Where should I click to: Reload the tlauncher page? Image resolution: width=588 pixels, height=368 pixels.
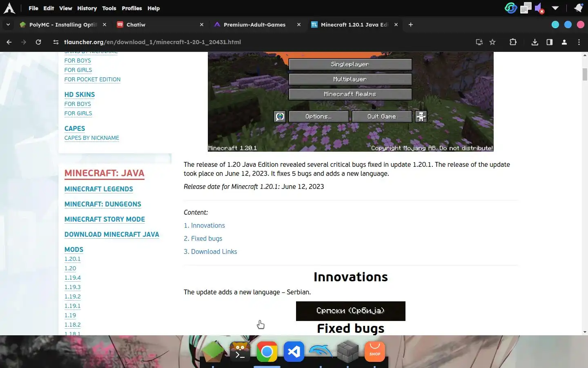(38, 42)
